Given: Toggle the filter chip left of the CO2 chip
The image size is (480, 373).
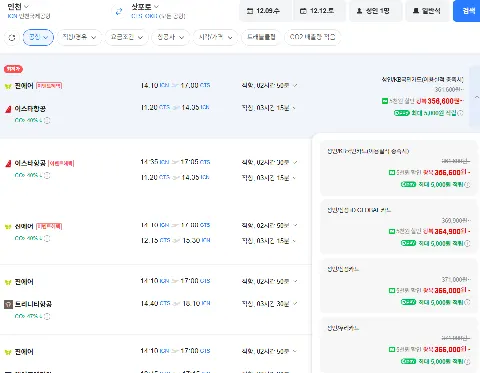Looking at the screenshot, I should [261, 37].
